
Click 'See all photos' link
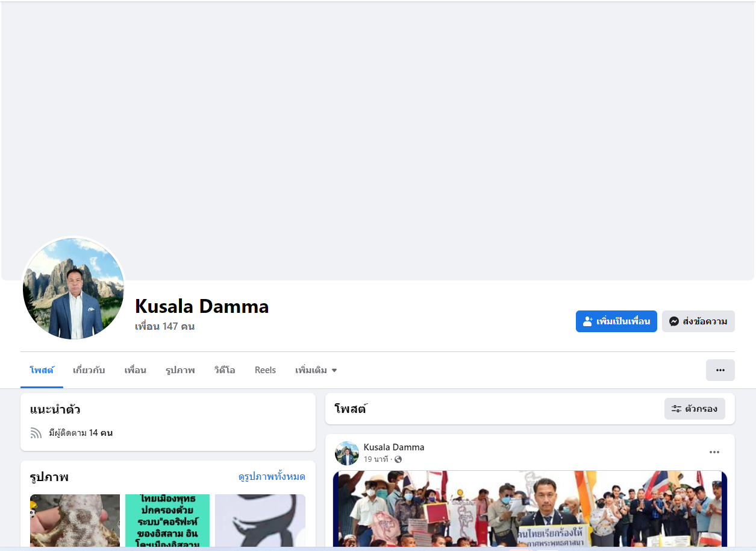272,477
